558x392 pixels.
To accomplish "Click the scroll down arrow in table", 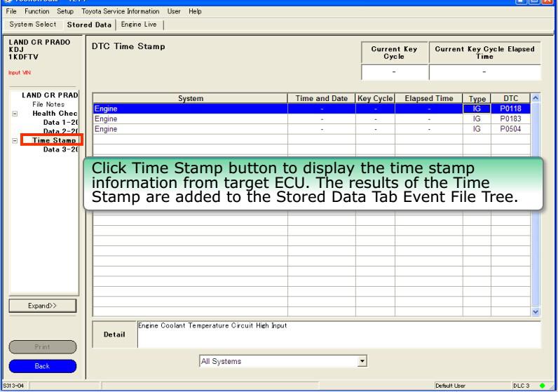I will pos(536,311).
